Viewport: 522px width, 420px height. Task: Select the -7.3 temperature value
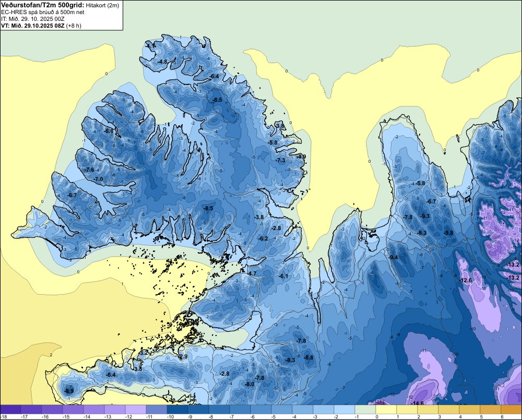coord(280,160)
